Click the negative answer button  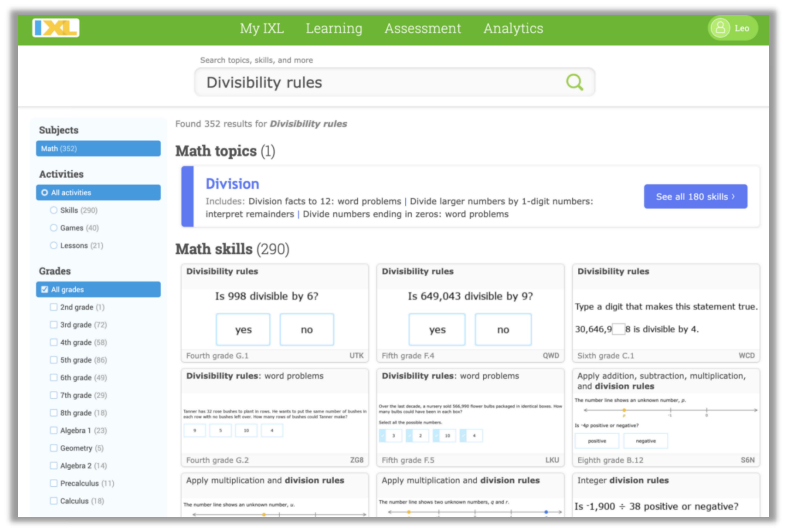click(x=646, y=441)
